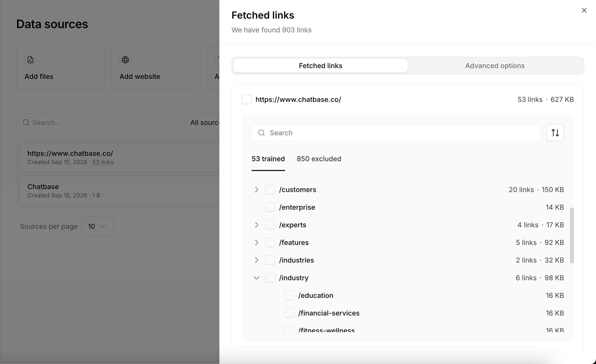This screenshot has height=364, width=596.
Task: Click the '20 links · 150 KB' value
Action: pos(536,190)
